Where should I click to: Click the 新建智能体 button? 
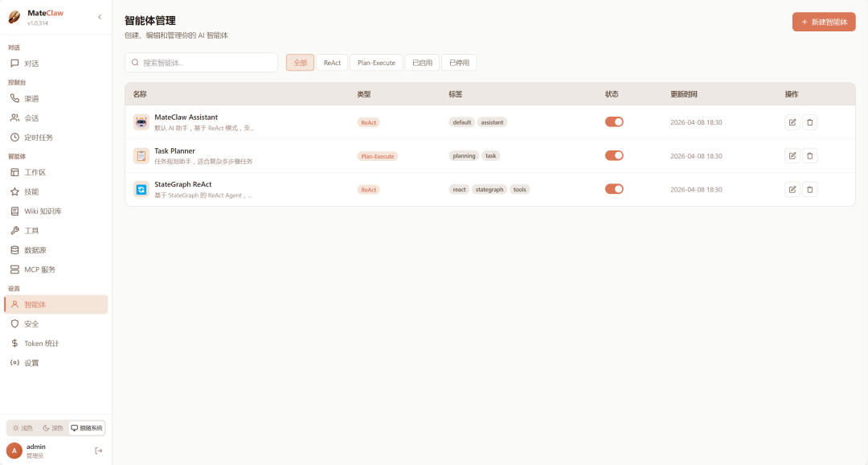click(824, 22)
